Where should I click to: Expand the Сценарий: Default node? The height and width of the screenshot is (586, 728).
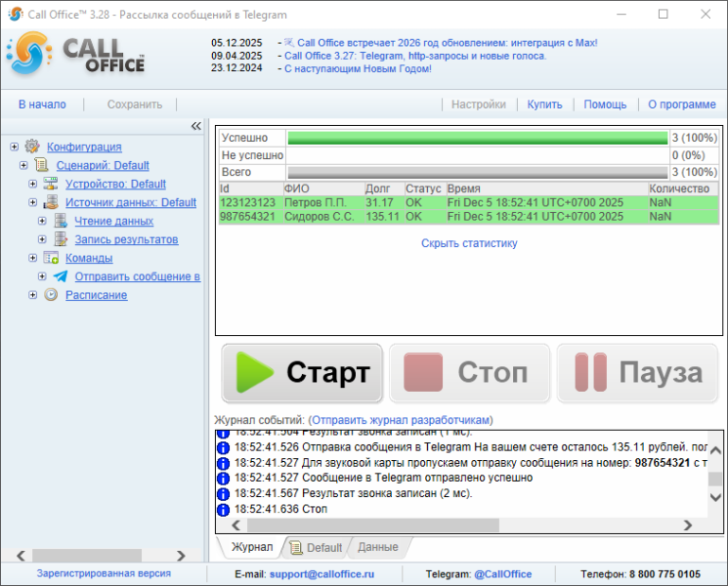pyautogui.click(x=23, y=165)
